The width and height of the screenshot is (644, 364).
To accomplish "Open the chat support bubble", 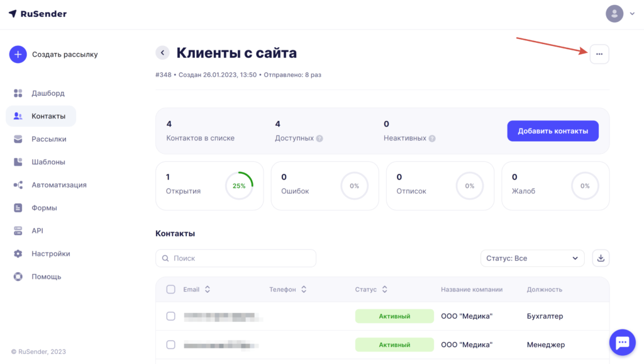I will pyautogui.click(x=623, y=342).
